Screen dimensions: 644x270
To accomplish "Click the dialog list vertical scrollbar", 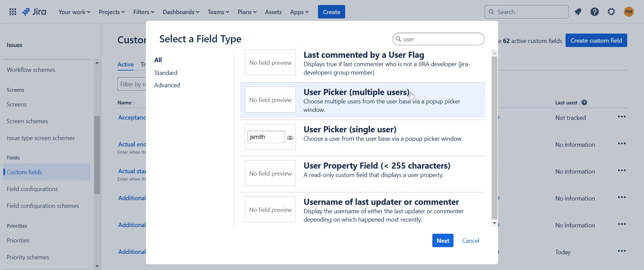I will pos(494,138).
